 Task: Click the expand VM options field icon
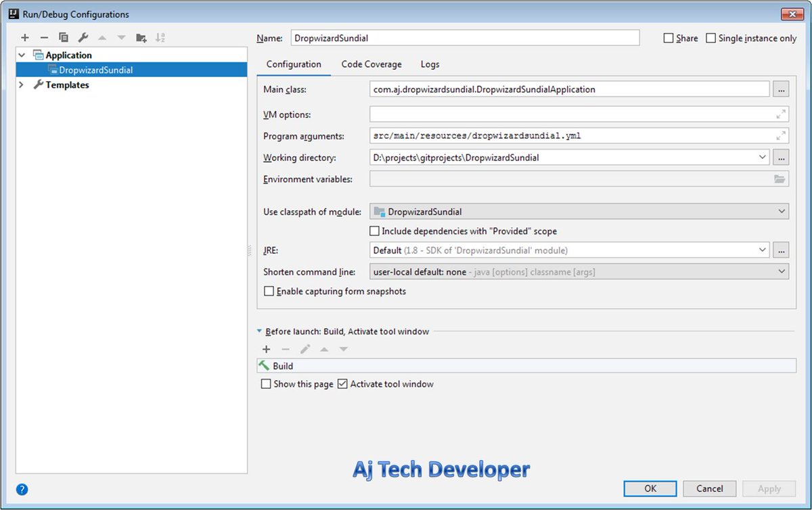(x=782, y=114)
